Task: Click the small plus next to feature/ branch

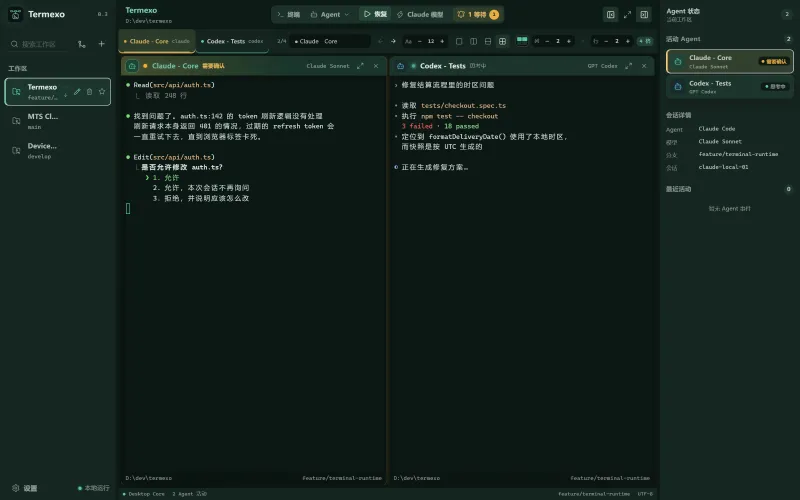Action: coord(65,95)
